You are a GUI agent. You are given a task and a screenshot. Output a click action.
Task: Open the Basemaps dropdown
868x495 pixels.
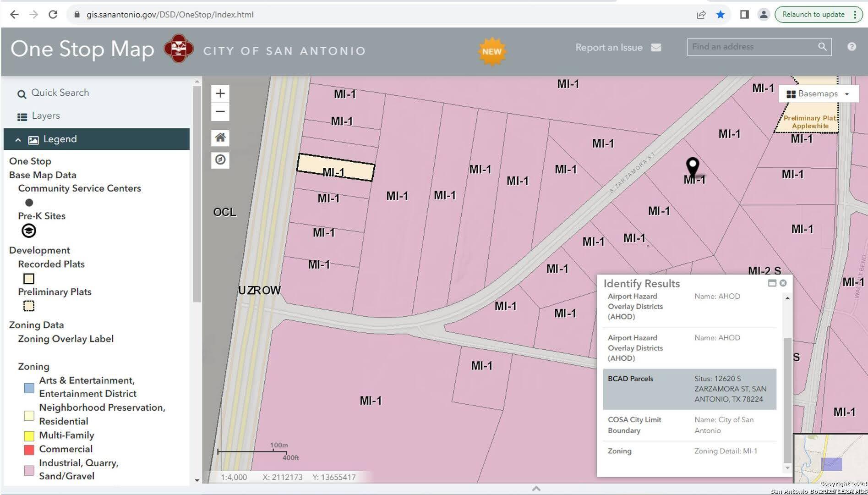coord(818,94)
